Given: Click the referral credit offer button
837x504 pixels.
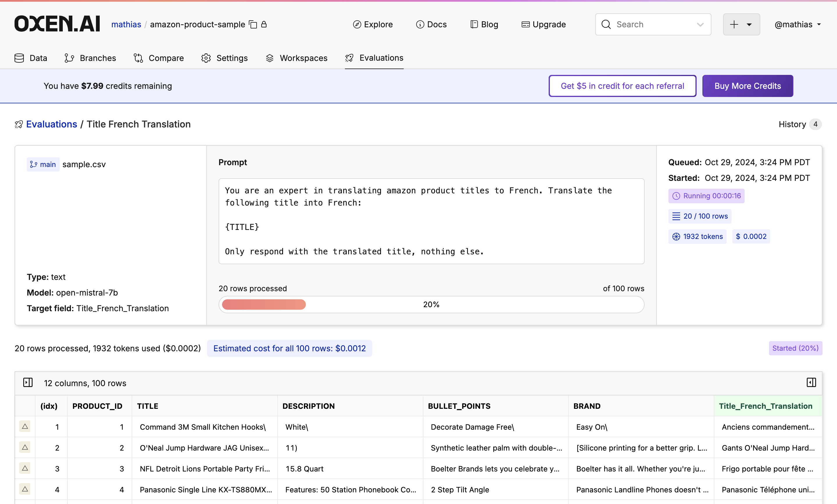Looking at the screenshot, I should 622,86.
